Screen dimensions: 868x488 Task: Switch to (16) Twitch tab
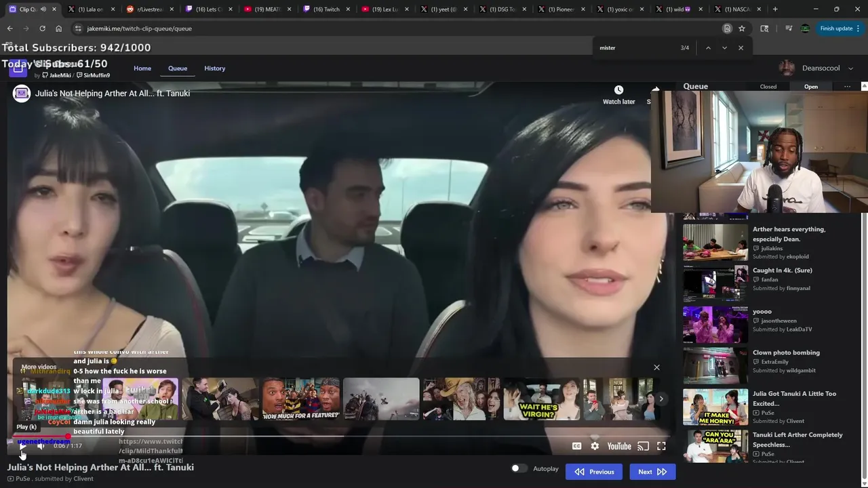pos(326,9)
